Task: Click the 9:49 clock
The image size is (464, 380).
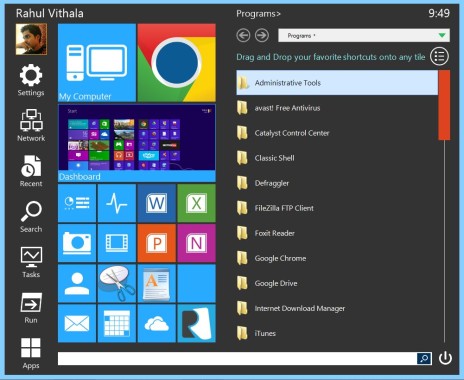Action: (x=439, y=13)
